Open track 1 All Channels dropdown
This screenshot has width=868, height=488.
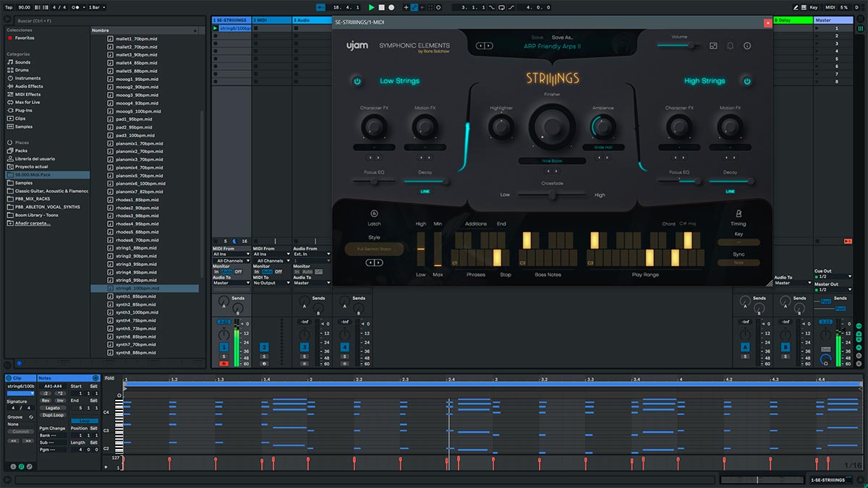point(231,261)
